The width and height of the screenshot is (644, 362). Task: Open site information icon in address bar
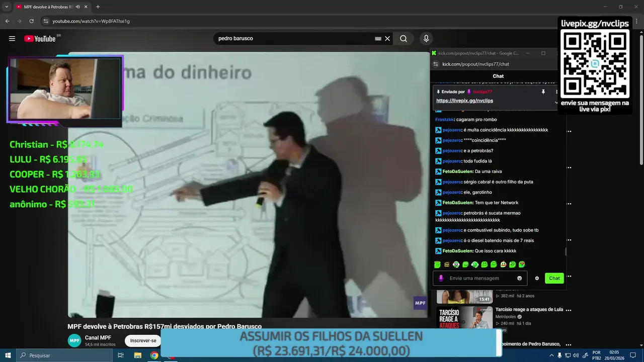46,21
